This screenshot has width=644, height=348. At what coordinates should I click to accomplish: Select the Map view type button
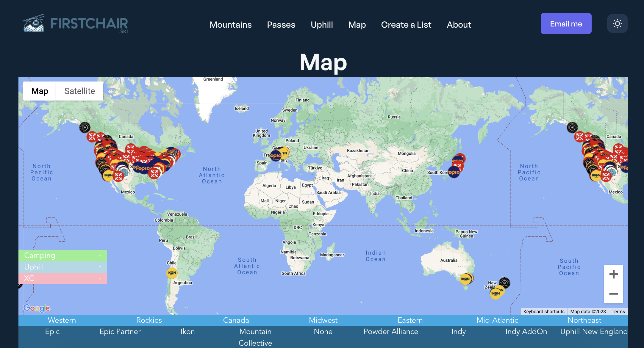click(x=40, y=91)
